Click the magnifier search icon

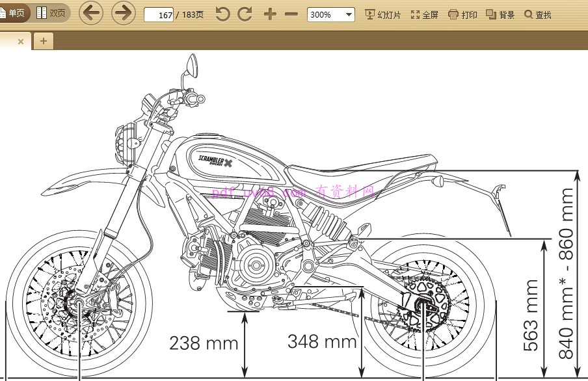pyautogui.click(x=528, y=14)
